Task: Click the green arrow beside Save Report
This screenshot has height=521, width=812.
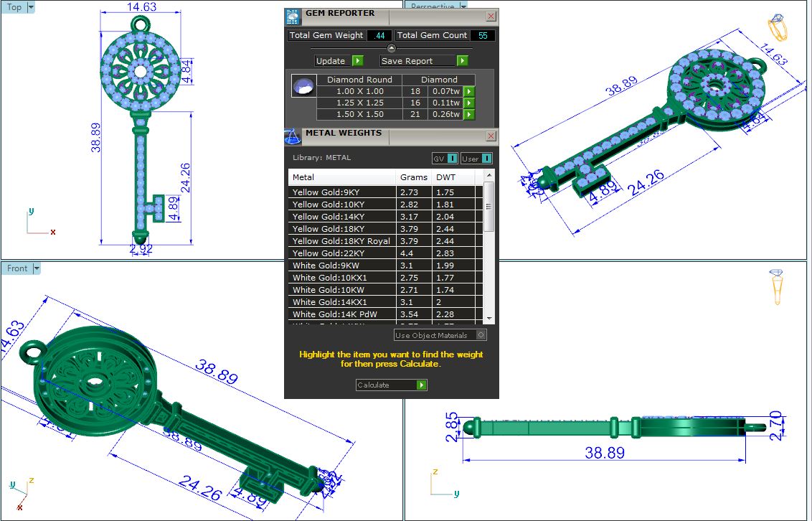Action: click(x=463, y=60)
